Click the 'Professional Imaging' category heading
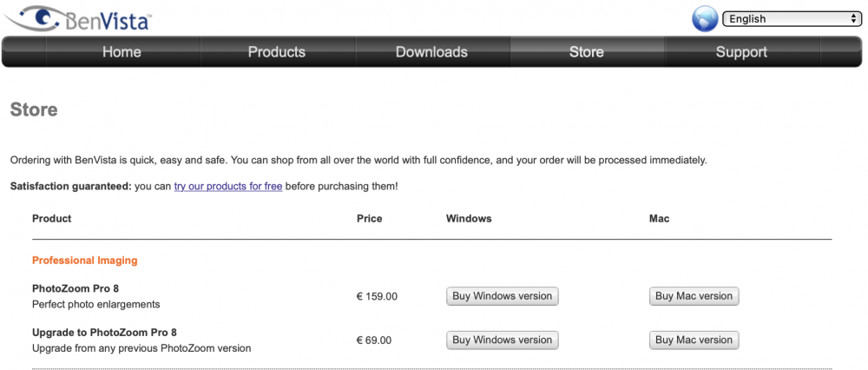 pyautogui.click(x=85, y=261)
